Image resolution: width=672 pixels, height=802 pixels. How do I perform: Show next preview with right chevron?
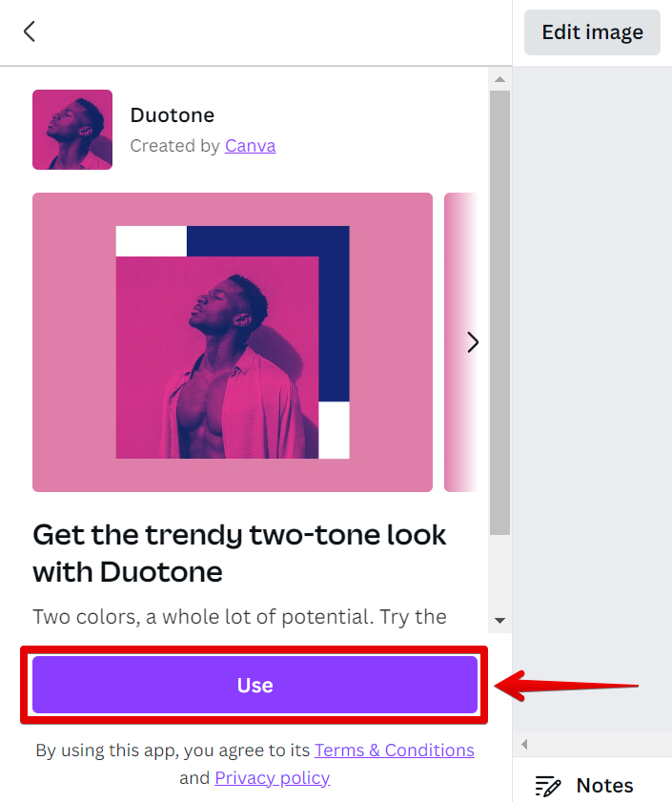tap(473, 342)
